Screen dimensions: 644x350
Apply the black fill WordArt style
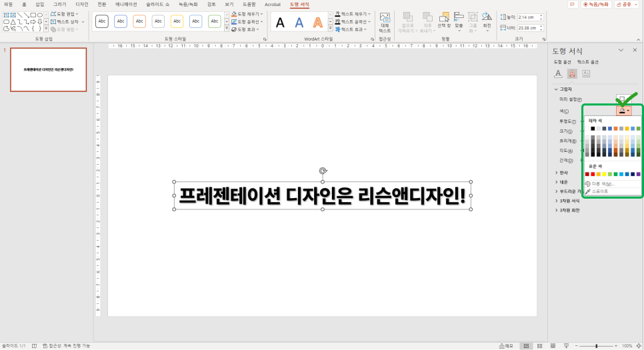[x=280, y=22]
